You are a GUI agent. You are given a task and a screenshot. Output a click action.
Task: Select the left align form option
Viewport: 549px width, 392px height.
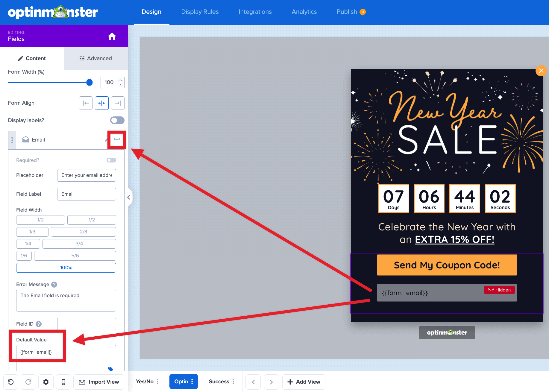pyautogui.click(x=86, y=103)
